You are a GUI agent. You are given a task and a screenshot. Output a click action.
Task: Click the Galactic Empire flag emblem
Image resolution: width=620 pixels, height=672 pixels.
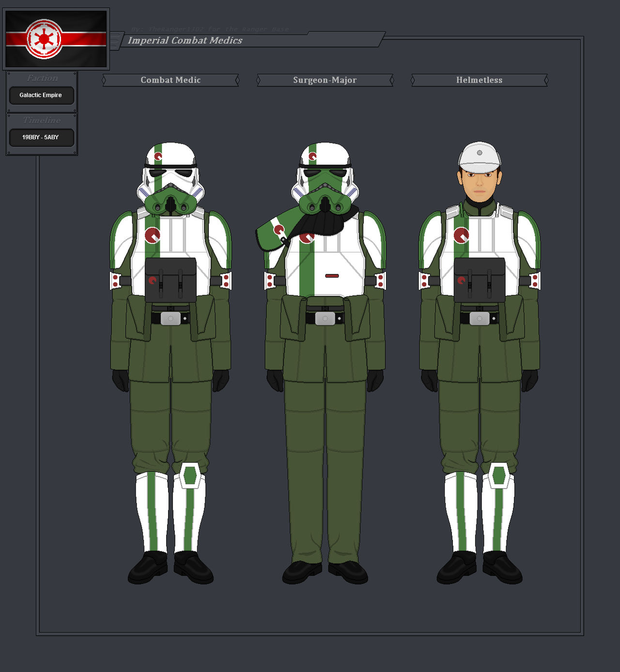click(44, 39)
